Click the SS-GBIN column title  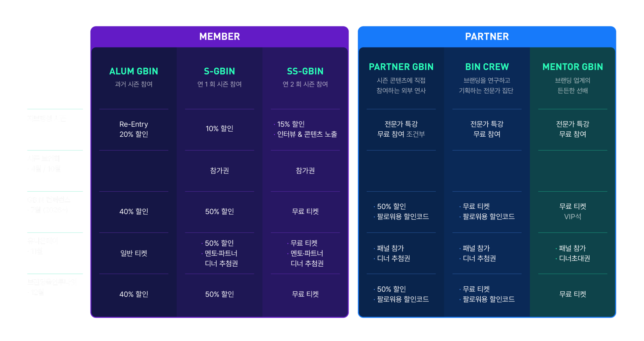pos(305,71)
